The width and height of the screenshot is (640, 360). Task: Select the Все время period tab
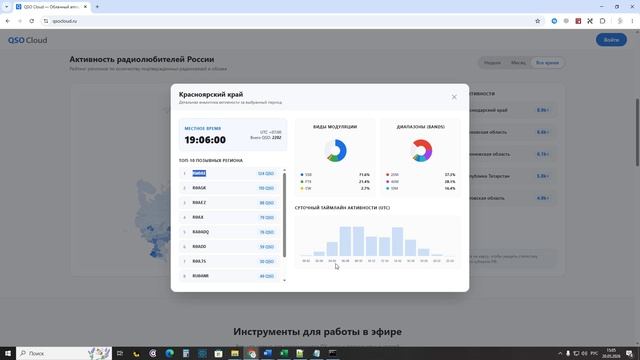[547, 63]
